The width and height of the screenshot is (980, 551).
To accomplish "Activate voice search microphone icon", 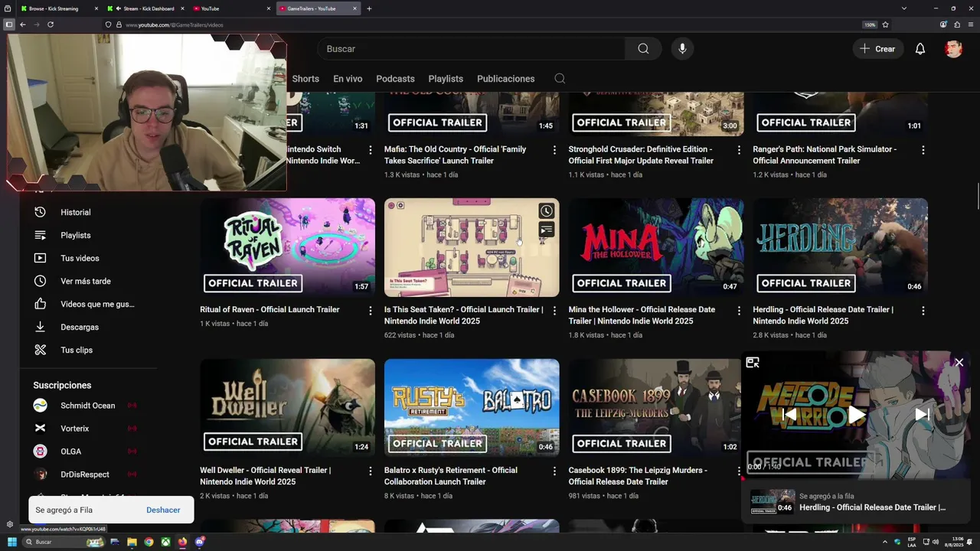I will click(x=682, y=49).
